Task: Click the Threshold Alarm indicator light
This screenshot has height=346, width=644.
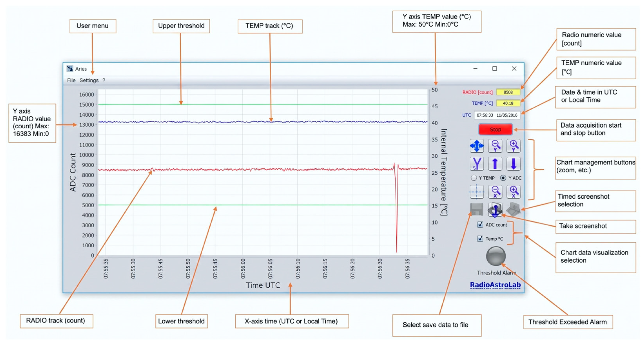Action: [x=496, y=256]
